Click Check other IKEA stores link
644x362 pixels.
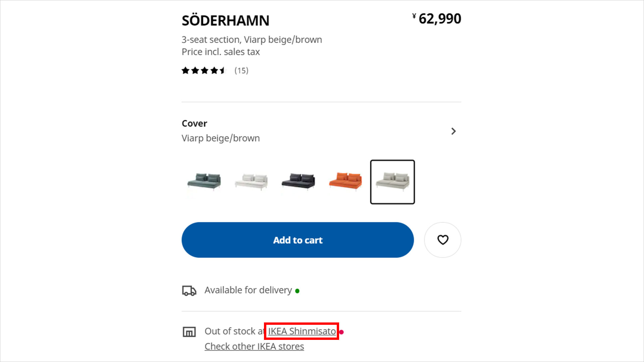(254, 346)
